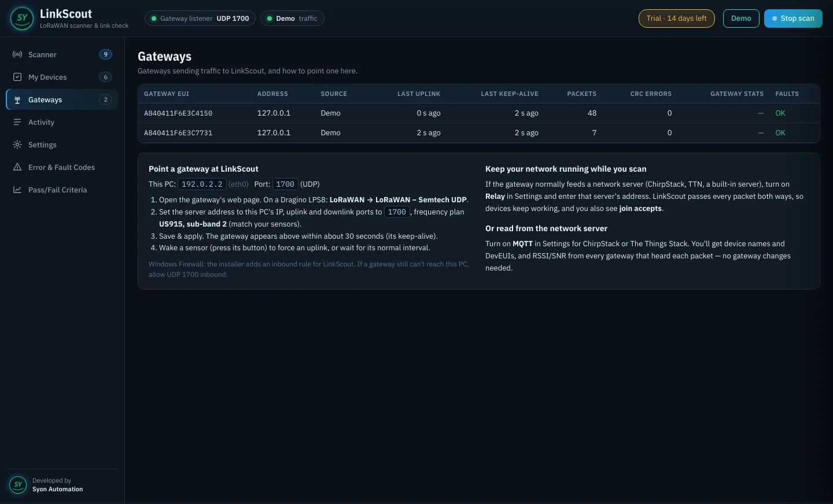Click the My Devices count badge 6
The width and height of the screenshot is (833, 504).
click(x=105, y=77)
